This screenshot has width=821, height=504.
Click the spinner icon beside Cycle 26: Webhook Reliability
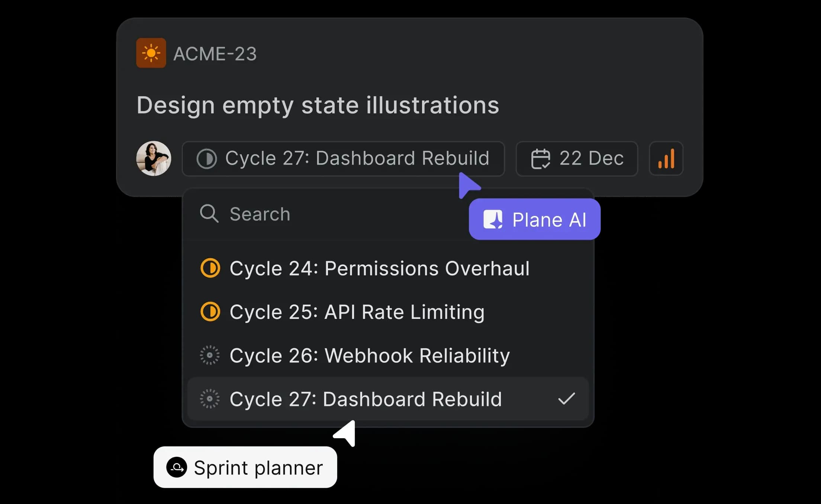pyautogui.click(x=210, y=355)
